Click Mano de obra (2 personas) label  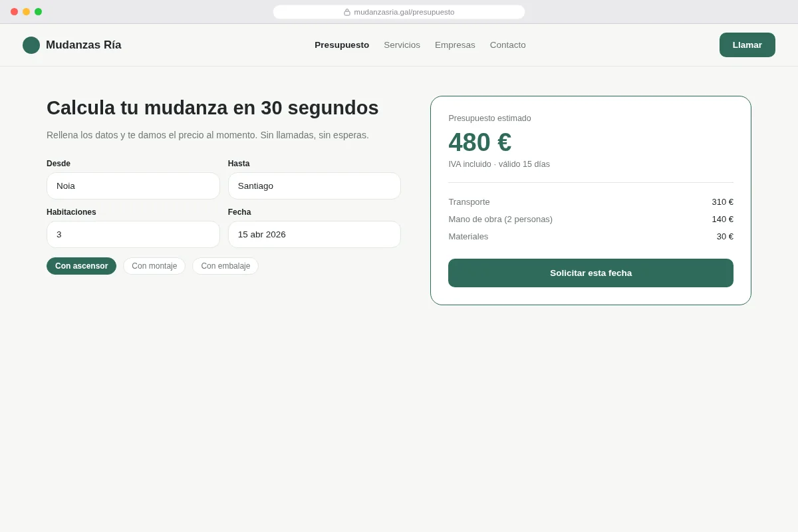(x=500, y=219)
